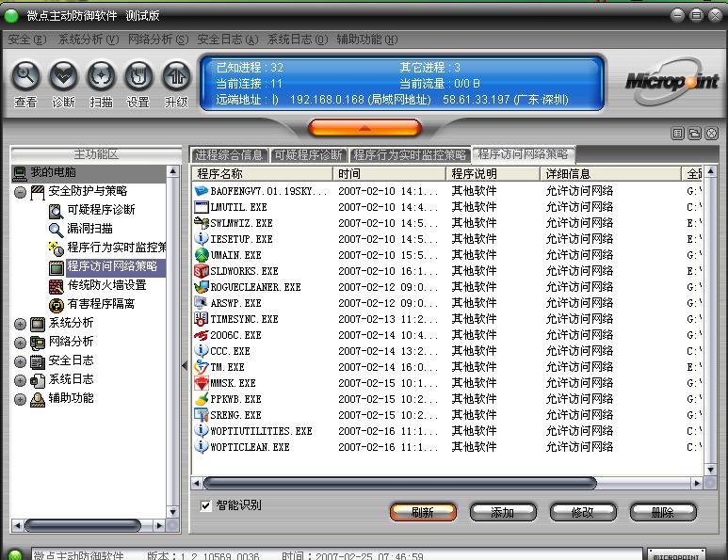This screenshot has height=560, width=728.
Task: Select the IESETUP.EXE row
Action: click(447, 239)
